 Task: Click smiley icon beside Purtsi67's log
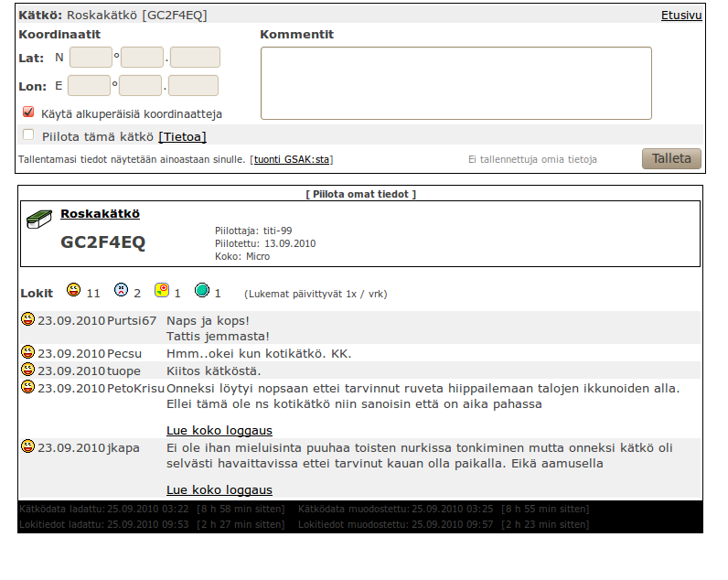coord(28,319)
